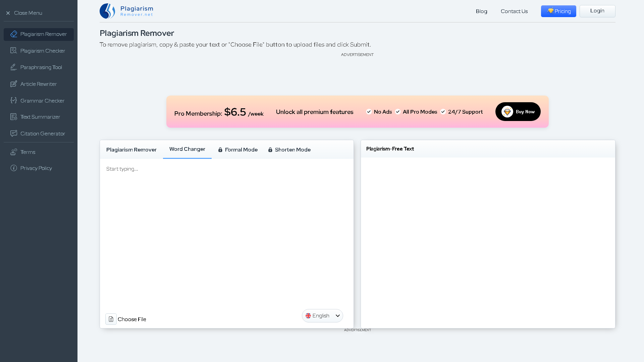Click the Choose File upload icon
The image size is (644, 362).
tap(111, 319)
